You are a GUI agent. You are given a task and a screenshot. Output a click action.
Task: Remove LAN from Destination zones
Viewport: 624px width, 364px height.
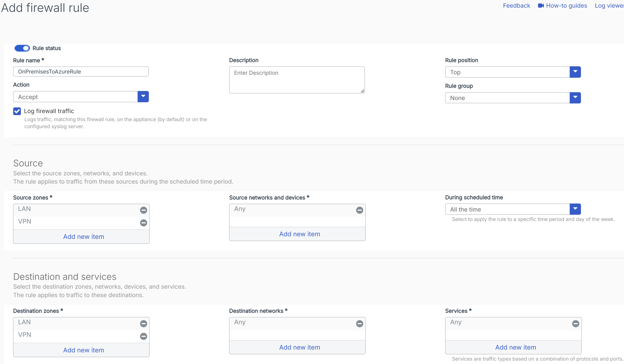coord(143,323)
